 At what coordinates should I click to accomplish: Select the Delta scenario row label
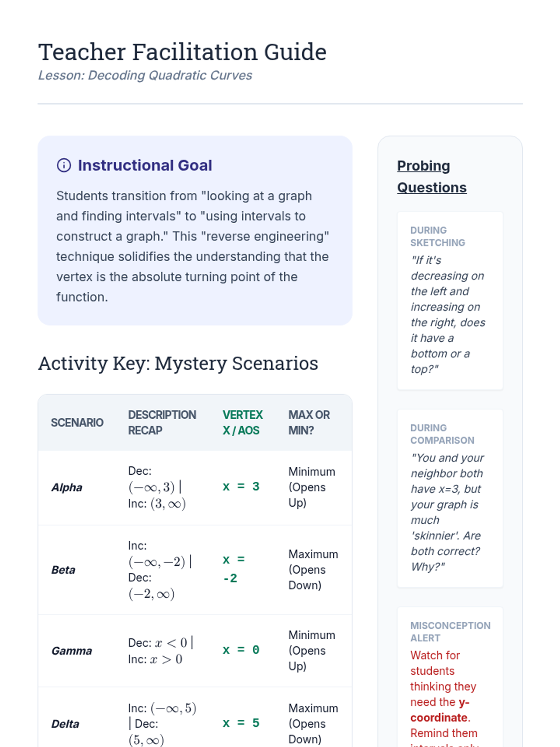click(65, 724)
